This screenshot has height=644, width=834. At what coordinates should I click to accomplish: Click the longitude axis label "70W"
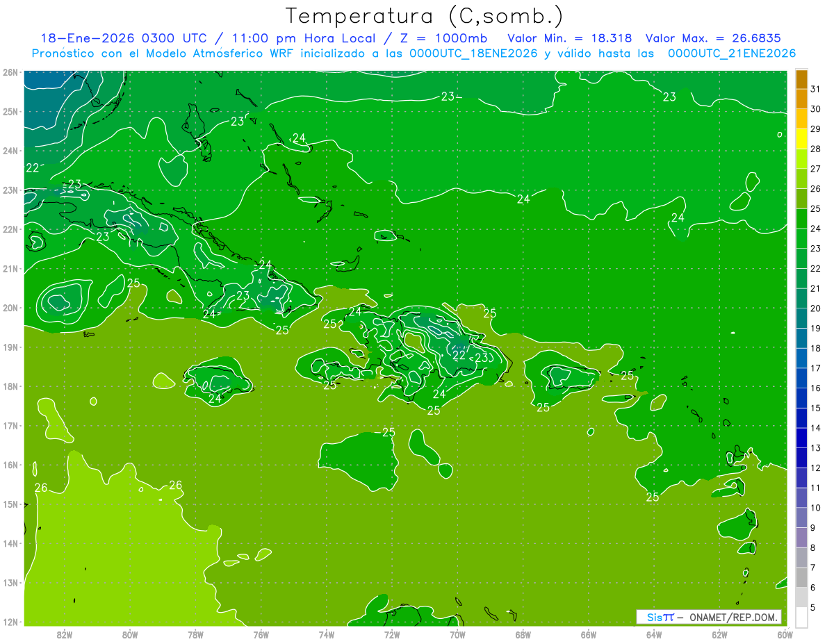[x=457, y=634]
